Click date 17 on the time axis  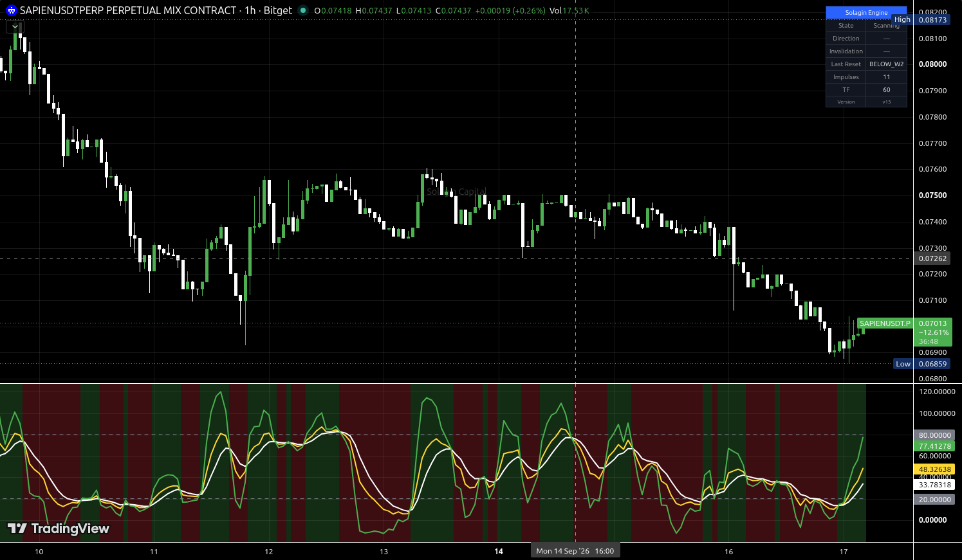coord(844,552)
